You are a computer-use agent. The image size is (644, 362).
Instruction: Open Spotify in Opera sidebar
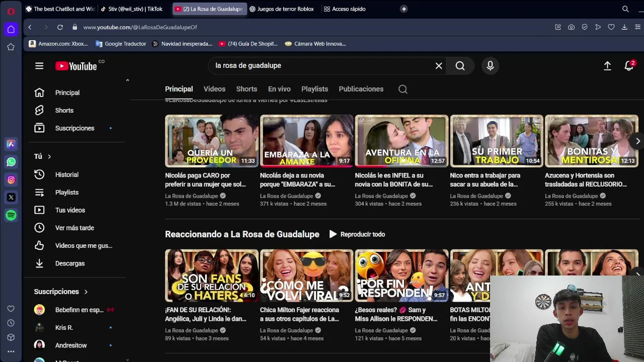[11, 215]
